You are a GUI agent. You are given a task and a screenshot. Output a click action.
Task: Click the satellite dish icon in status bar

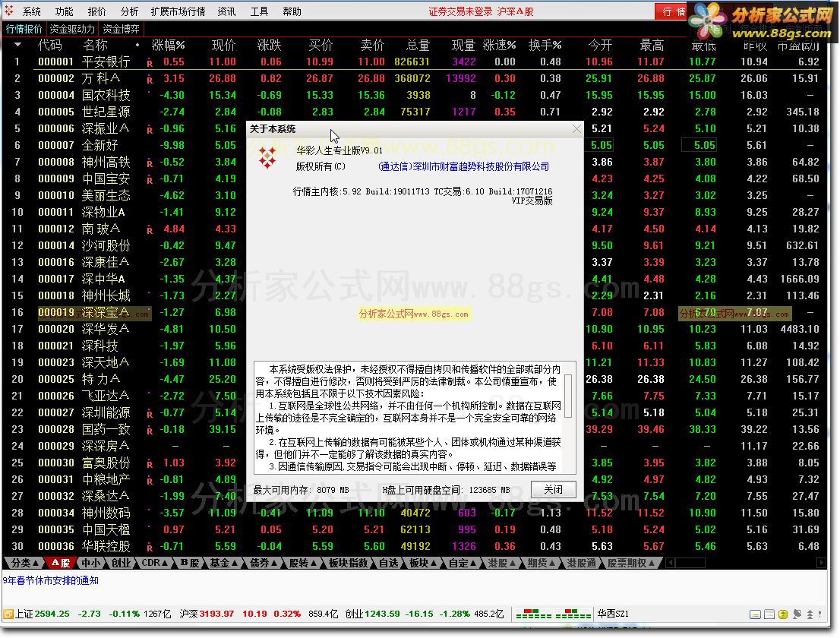(797, 614)
